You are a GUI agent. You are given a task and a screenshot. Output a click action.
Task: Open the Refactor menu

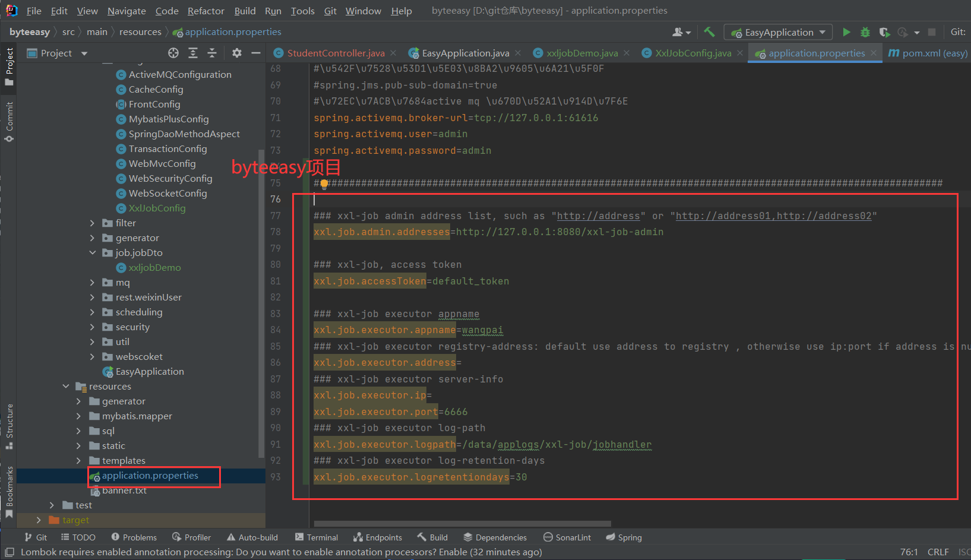click(205, 11)
